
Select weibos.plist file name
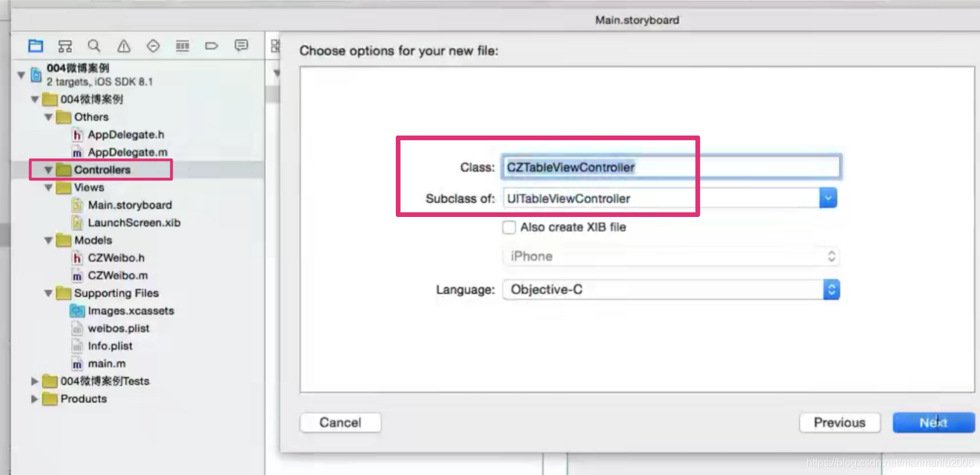click(x=119, y=328)
